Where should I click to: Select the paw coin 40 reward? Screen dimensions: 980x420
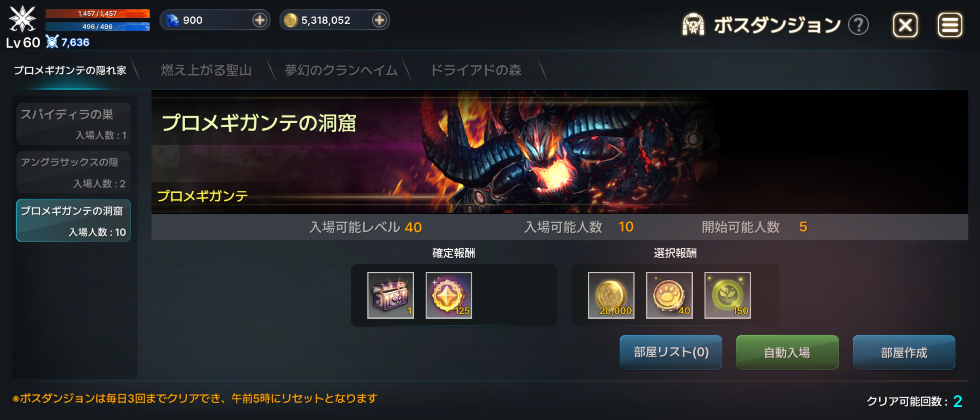tap(669, 295)
